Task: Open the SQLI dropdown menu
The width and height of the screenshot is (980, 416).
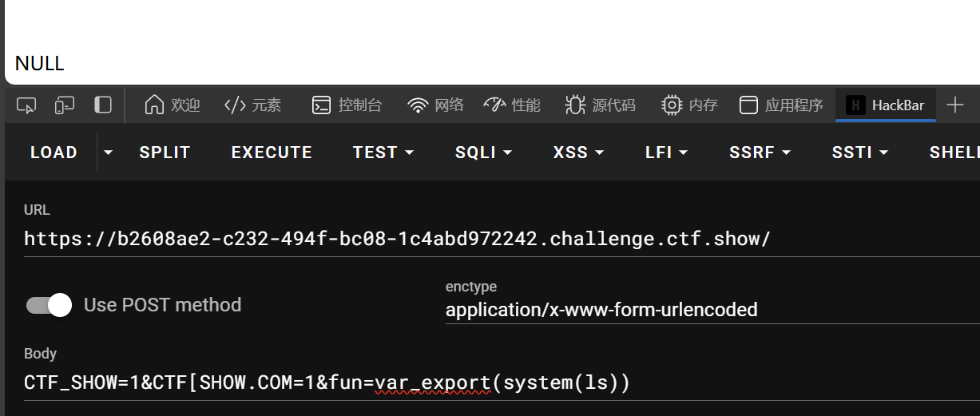Action: pos(483,152)
